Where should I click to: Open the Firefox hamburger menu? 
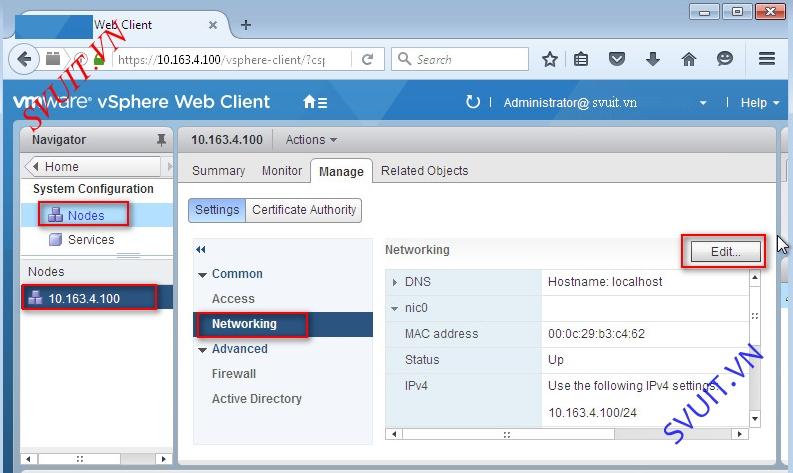767,59
